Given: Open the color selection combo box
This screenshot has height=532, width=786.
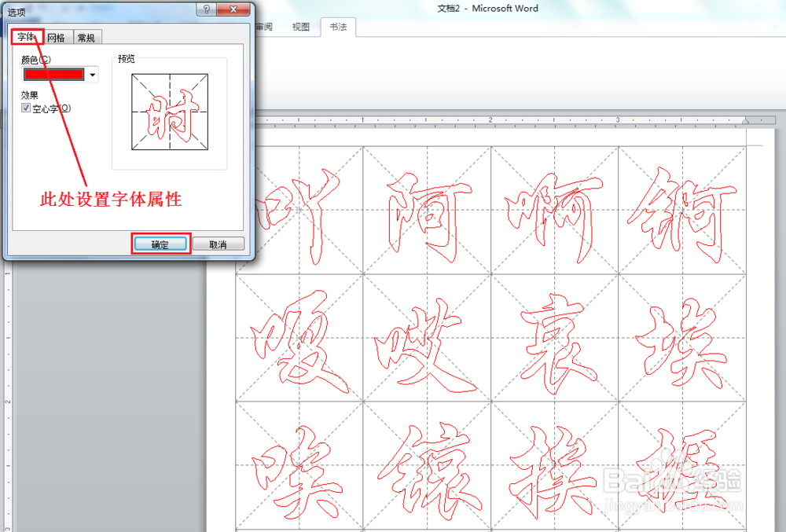Looking at the screenshot, I should click(93, 74).
